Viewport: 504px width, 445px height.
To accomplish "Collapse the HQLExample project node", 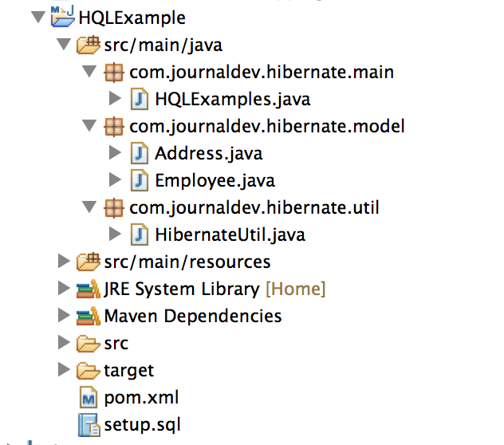I will coord(38,17).
